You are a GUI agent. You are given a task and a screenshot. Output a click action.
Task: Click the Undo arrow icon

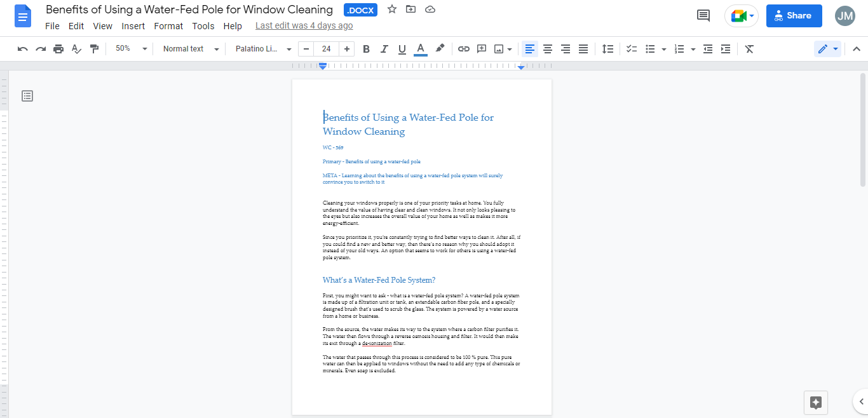[x=23, y=49]
